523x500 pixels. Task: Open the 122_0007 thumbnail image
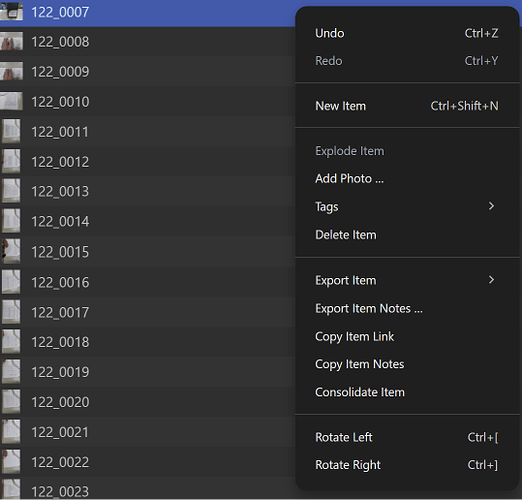[11, 11]
